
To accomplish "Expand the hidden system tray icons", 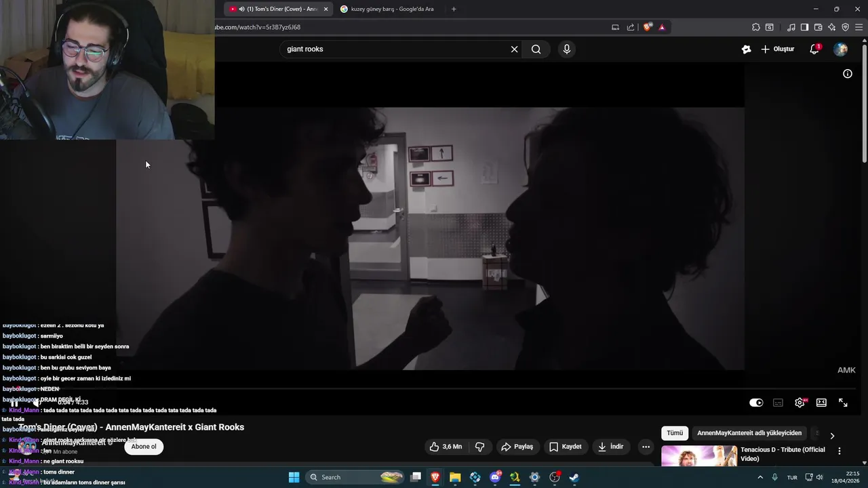I will pos(759,477).
